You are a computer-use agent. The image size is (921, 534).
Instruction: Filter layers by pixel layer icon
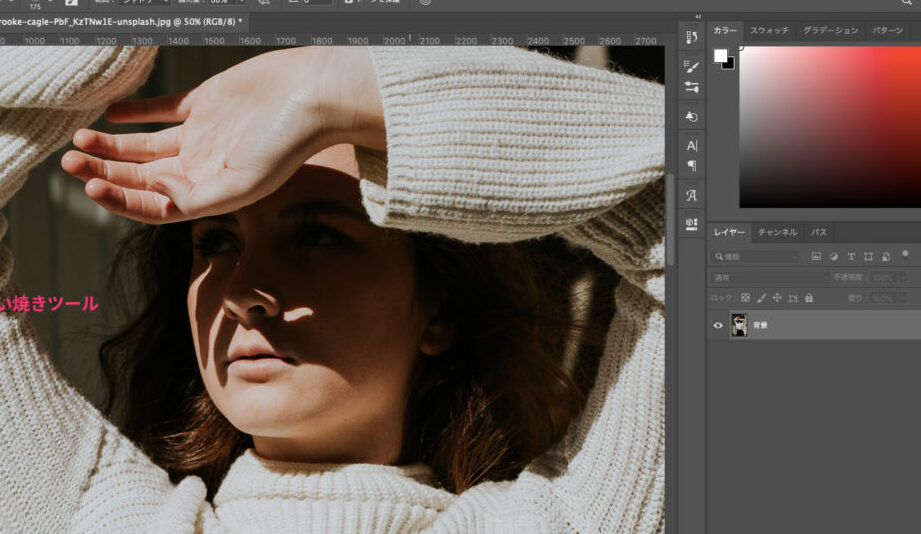[816, 257]
